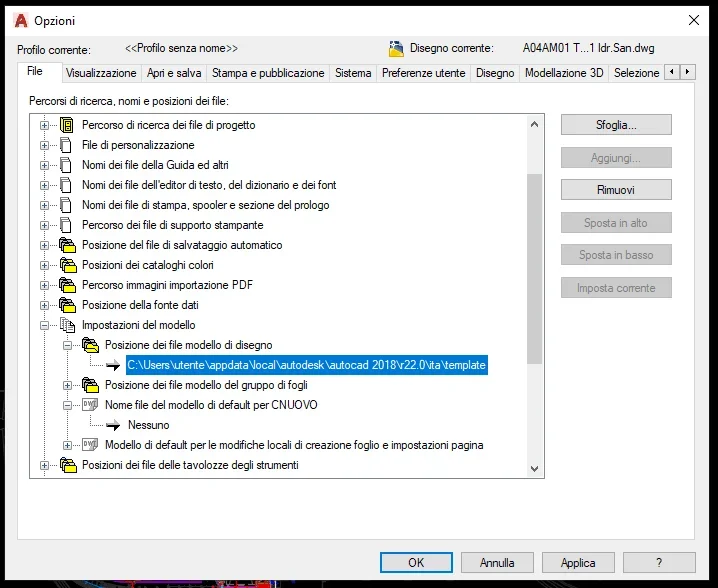Click the DWT icon beside Modello di default per le modifiche locali

(x=90, y=445)
